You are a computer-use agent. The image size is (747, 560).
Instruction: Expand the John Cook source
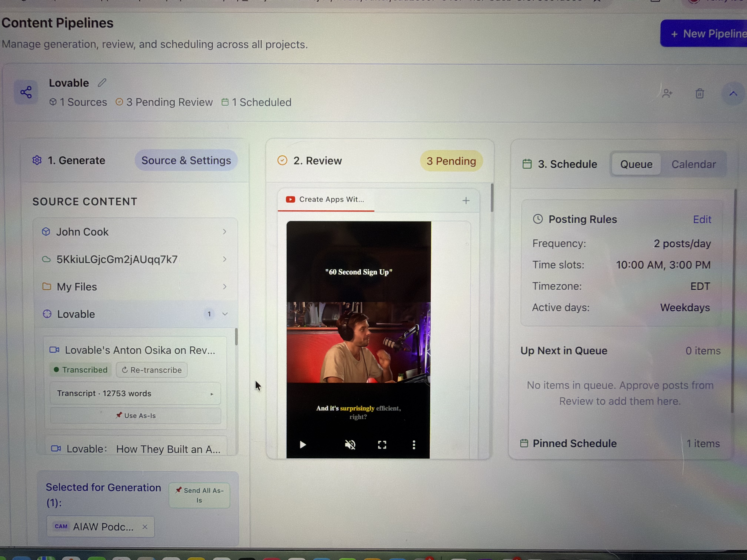tap(135, 232)
